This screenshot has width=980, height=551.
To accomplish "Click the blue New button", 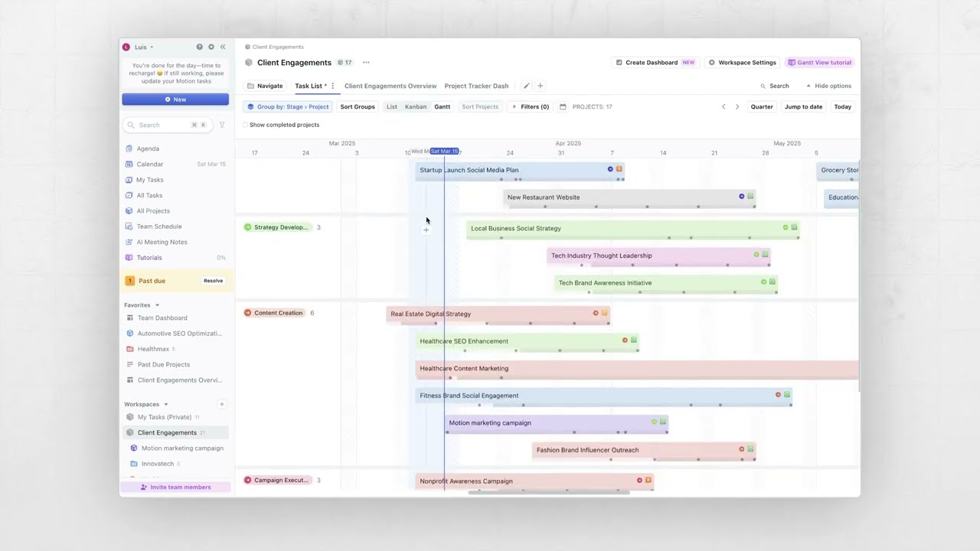I will click(x=175, y=99).
